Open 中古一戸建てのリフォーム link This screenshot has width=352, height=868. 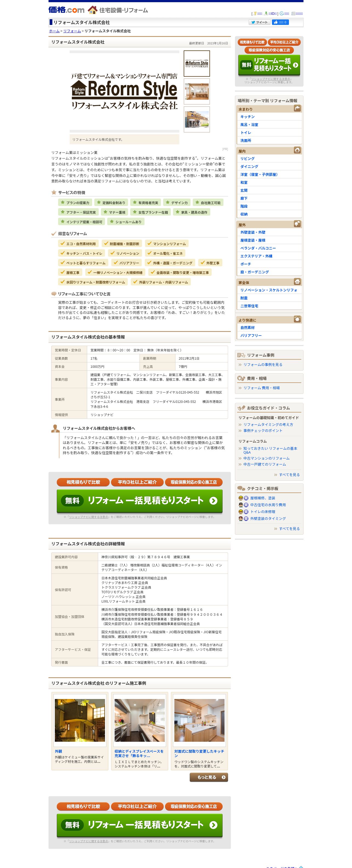click(x=265, y=464)
